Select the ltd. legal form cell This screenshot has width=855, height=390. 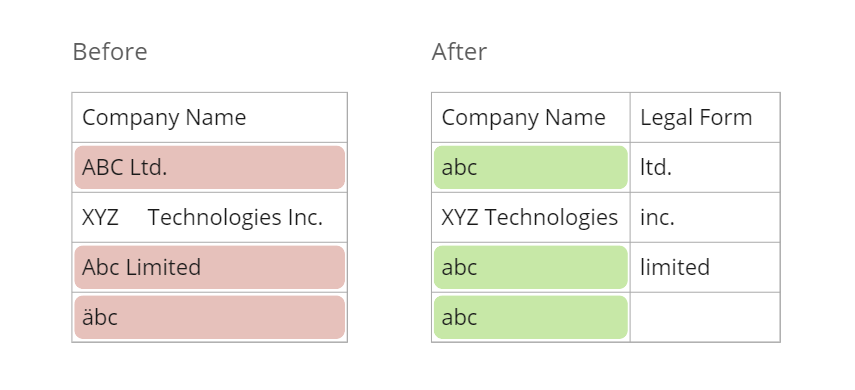pyautogui.click(x=705, y=167)
